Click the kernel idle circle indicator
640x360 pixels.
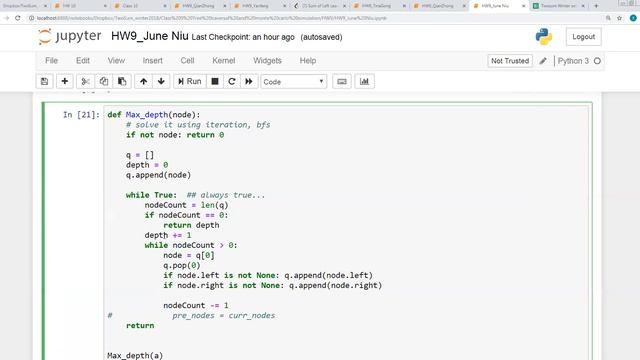[x=597, y=61]
